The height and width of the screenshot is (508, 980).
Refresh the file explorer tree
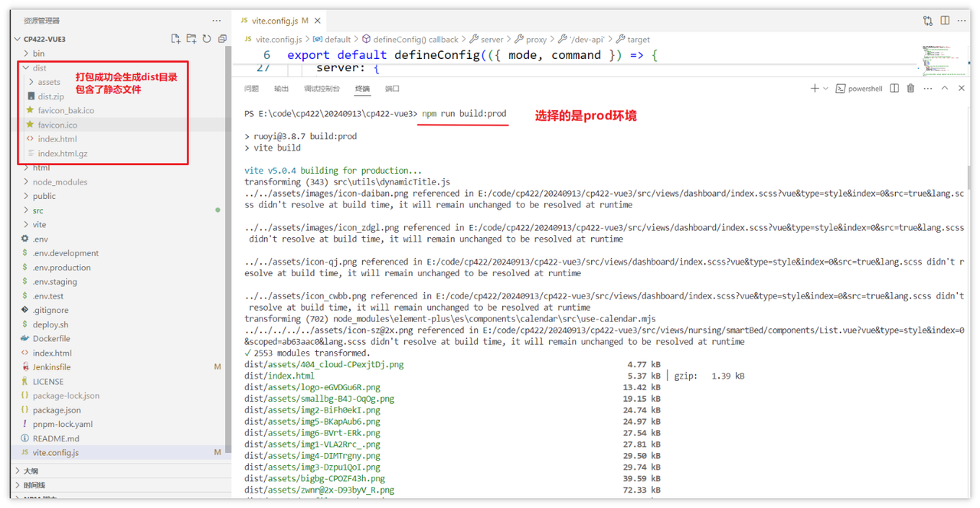pyautogui.click(x=207, y=39)
